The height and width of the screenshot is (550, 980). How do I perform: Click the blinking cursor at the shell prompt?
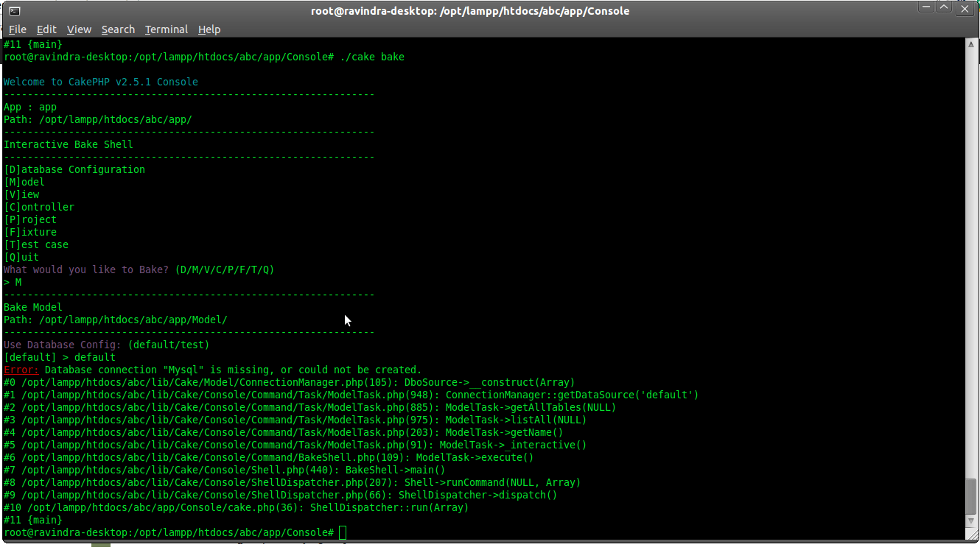(342, 532)
